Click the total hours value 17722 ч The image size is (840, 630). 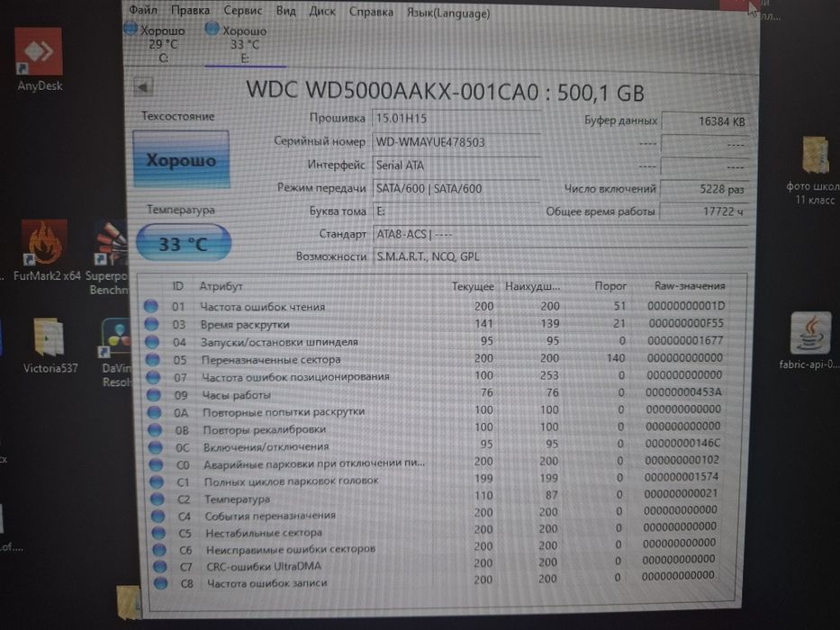point(703,211)
